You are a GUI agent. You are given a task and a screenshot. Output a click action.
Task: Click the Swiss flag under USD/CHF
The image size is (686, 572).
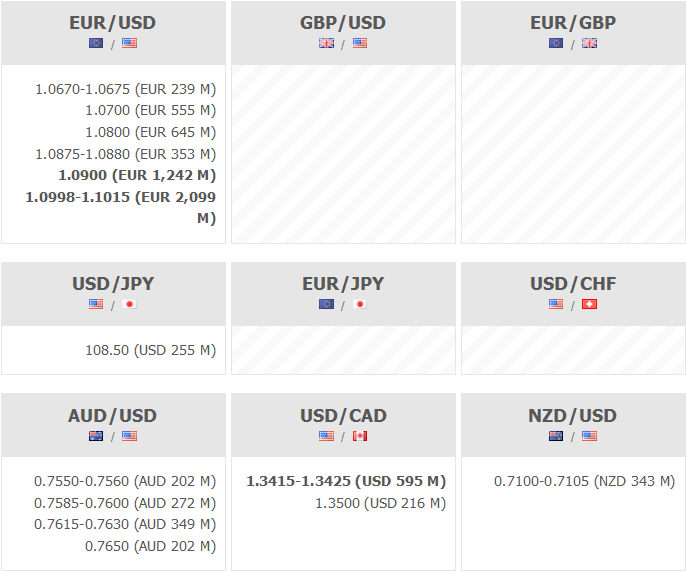point(589,304)
